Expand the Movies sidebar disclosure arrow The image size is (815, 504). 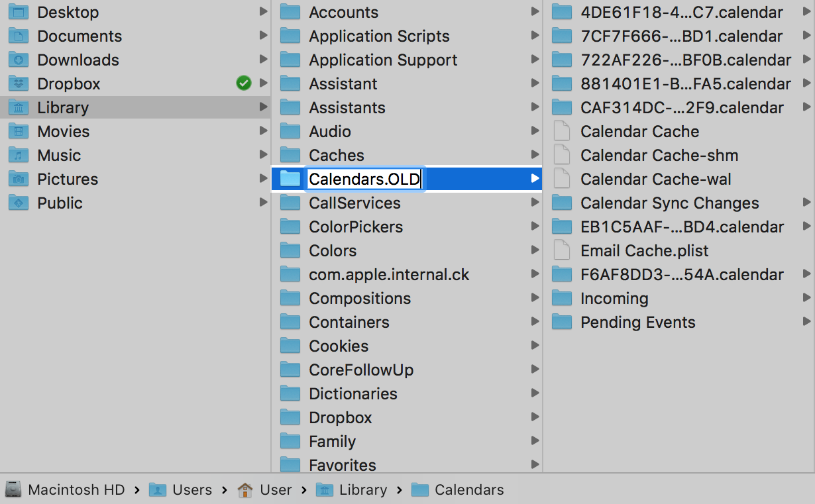264,131
